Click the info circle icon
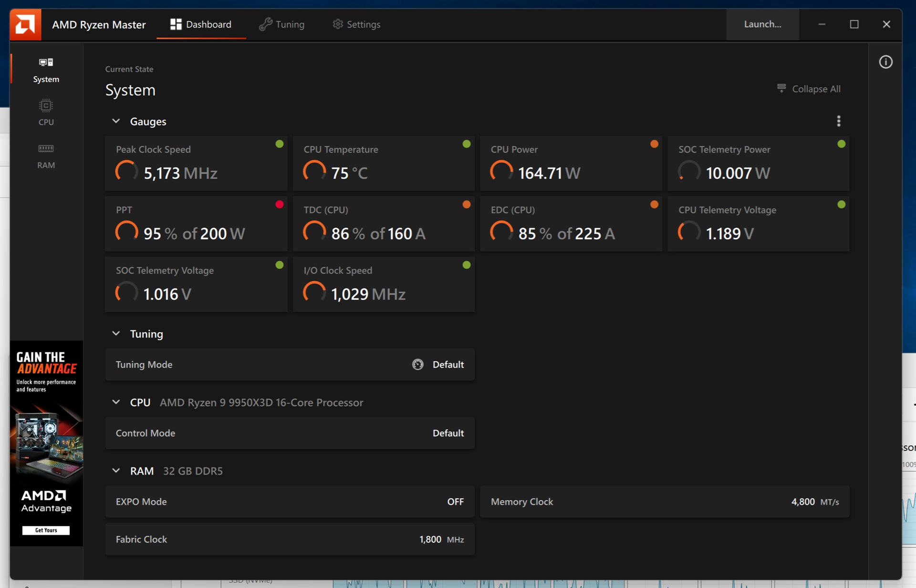916x588 pixels. (885, 62)
